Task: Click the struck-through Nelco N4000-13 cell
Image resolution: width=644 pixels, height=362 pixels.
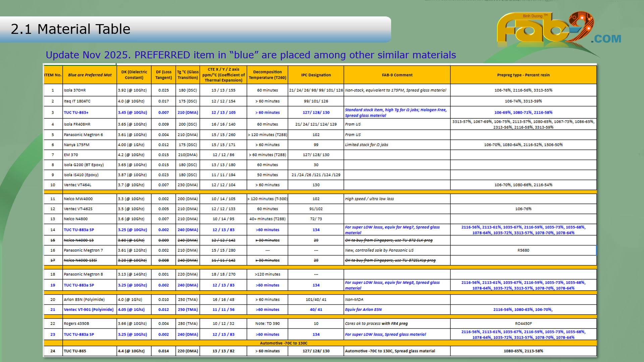Action: (x=79, y=240)
